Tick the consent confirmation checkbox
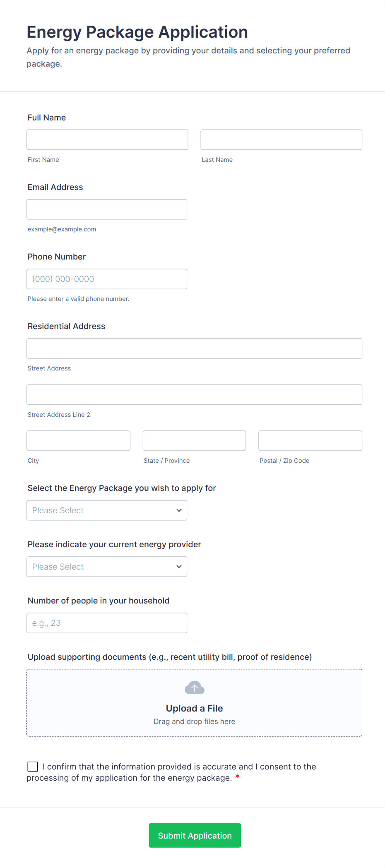This screenshot has height=868, width=385. pyautogui.click(x=33, y=767)
